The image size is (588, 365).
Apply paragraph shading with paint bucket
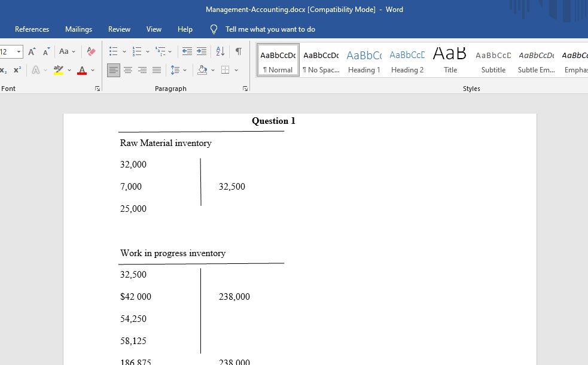coord(203,70)
